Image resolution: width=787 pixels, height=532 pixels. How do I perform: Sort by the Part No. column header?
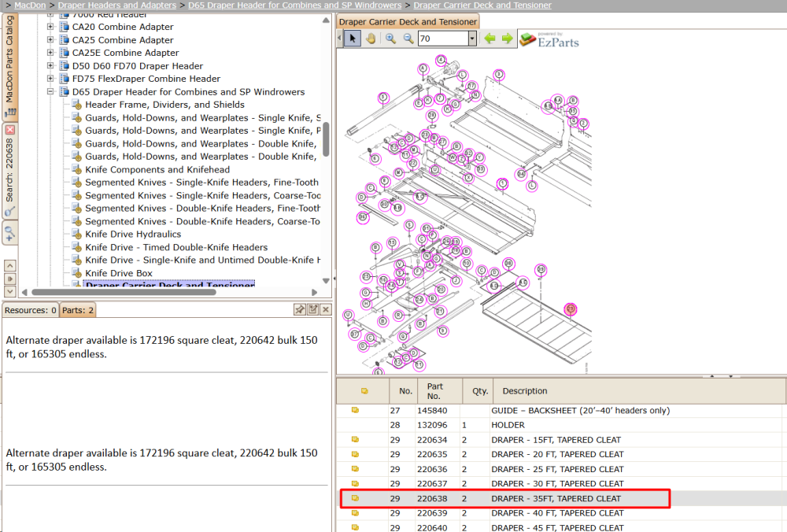(x=440, y=391)
